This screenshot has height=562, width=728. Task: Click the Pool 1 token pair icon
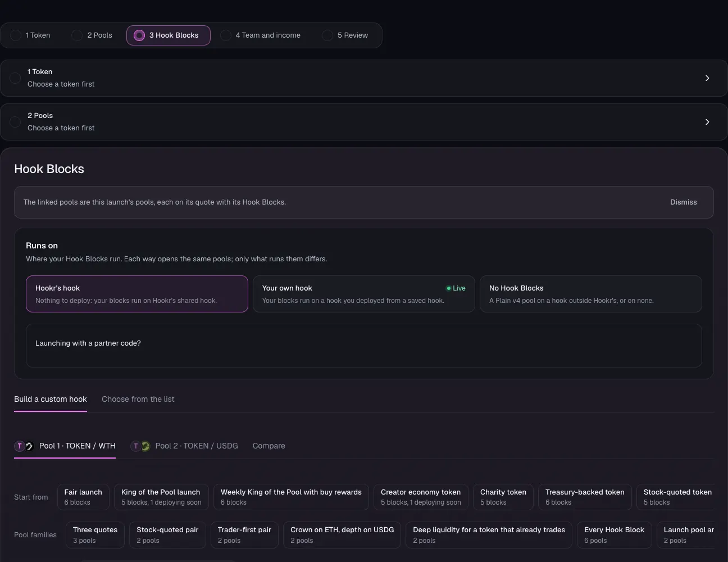tap(24, 446)
